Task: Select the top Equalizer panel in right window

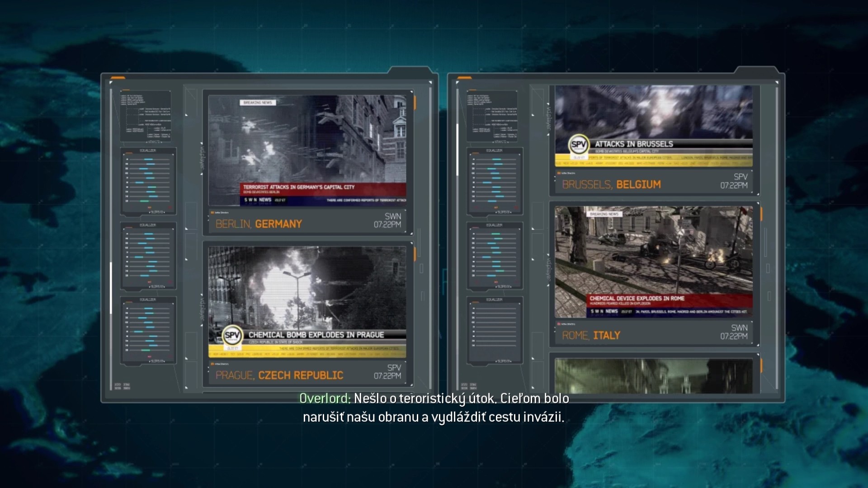Action: pos(495,181)
